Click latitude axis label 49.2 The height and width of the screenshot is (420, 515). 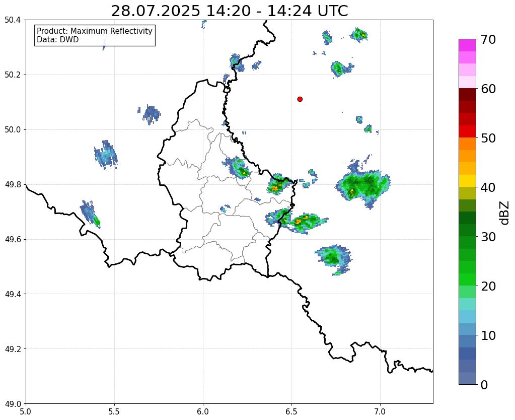(x=13, y=349)
